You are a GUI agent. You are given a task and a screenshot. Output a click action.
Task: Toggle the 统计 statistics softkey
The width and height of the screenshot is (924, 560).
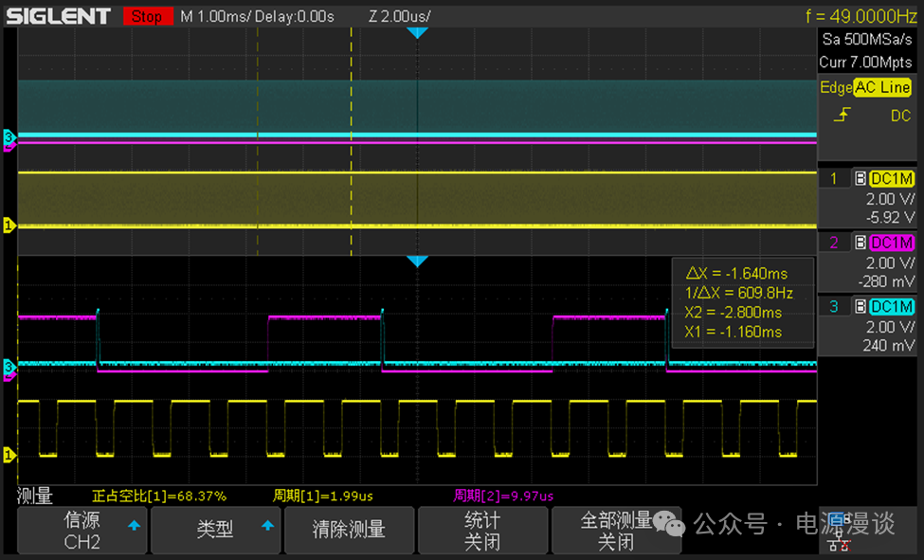[482, 531]
